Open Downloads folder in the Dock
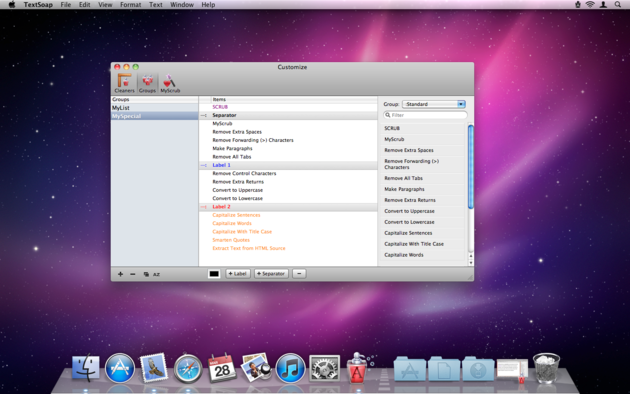Screen dimensions: 630x394 click(x=478, y=369)
